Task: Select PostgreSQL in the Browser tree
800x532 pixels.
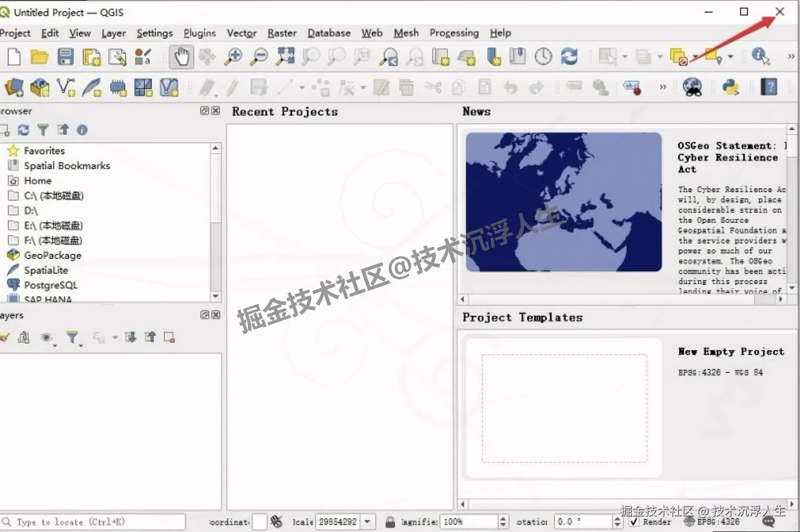Action: (50, 285)
